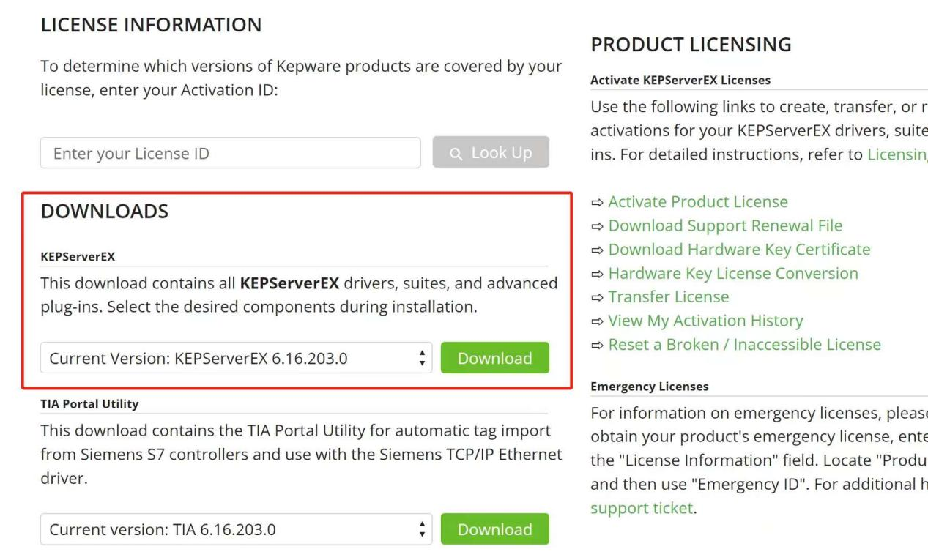
Task: Download KEPServerEX 6.16.203.0
Action: tap(494, 358)
